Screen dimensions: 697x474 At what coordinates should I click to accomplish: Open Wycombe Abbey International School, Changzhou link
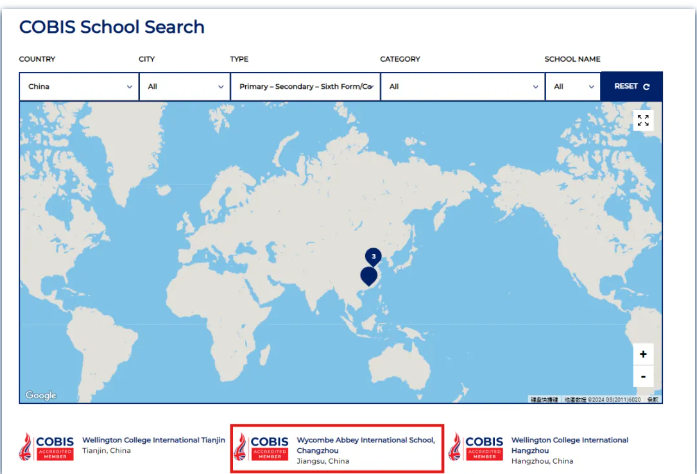click(366, 445)
